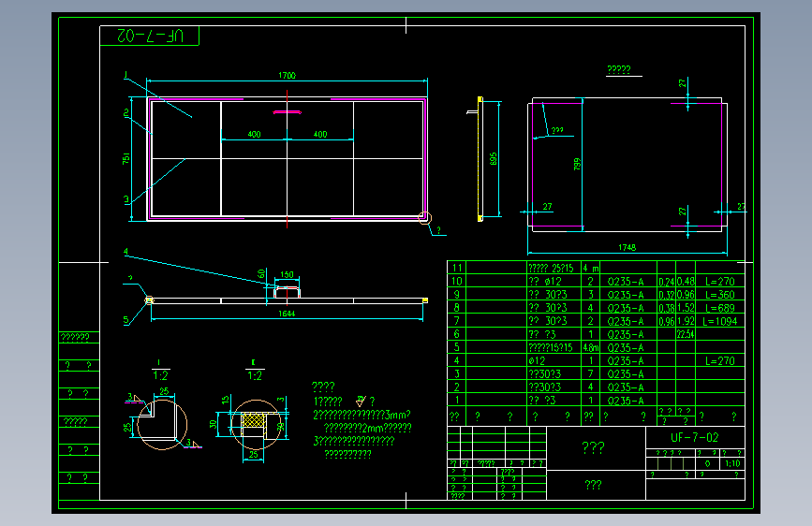Select the 60 handle height dimension
This screenshot has height=526, width=812.
[261, 273]
